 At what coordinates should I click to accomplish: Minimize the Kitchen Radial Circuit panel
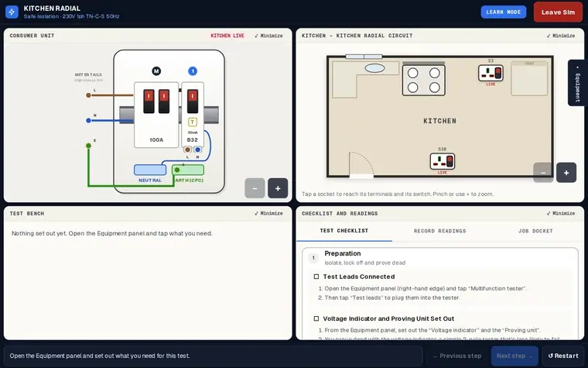pyautogui.click(x=561, y=36)
